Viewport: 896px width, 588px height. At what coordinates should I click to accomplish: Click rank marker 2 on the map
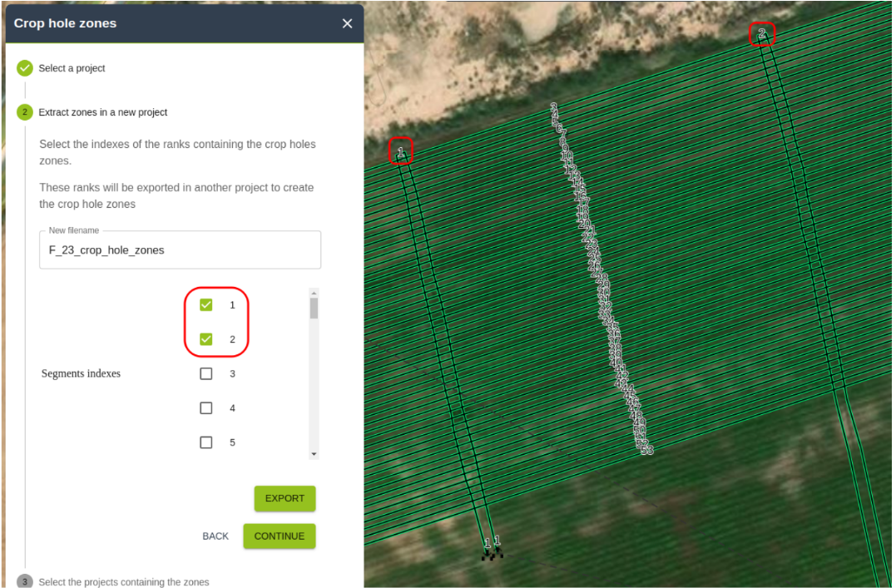point(761,34)
